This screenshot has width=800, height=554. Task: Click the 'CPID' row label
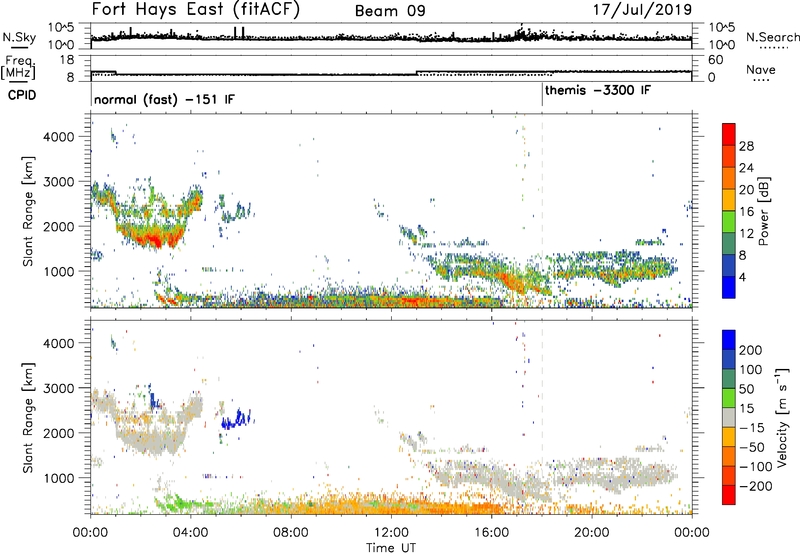pyautogui.click(x=22, y=95)
